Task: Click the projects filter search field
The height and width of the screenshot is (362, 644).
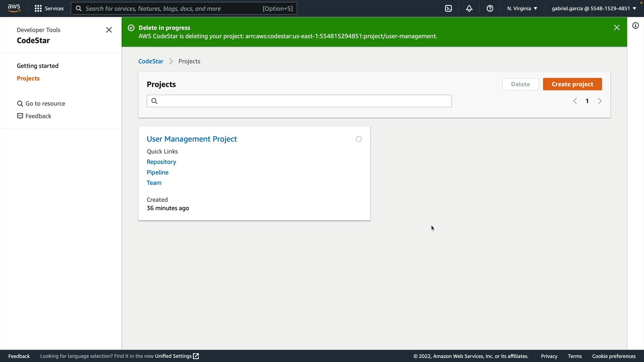Action: (x=299, y=101)
